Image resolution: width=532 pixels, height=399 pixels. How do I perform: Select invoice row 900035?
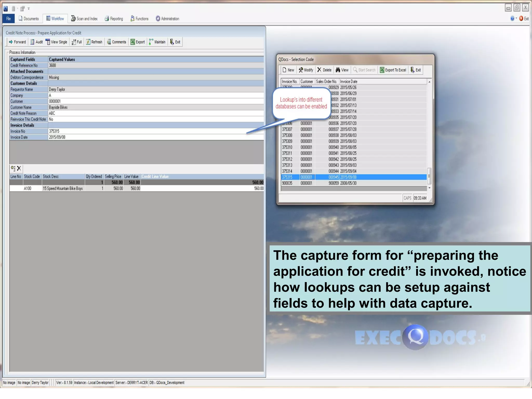point(354,183)
